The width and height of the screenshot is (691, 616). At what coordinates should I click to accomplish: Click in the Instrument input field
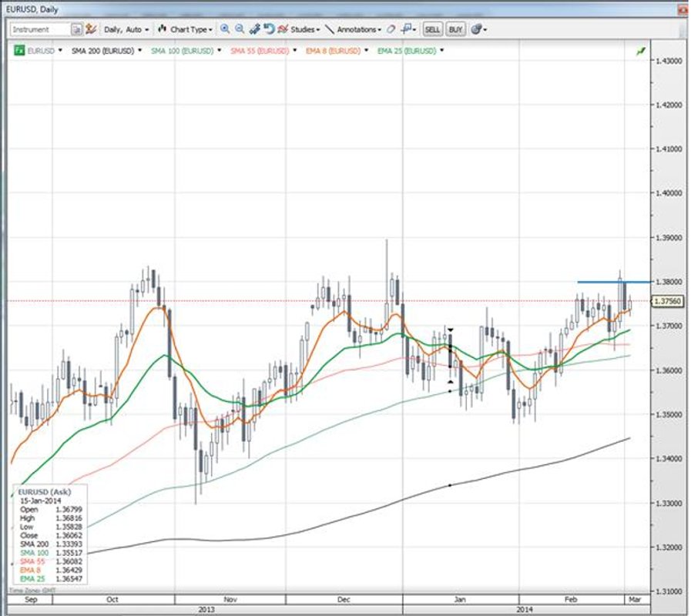click(40, 28)
